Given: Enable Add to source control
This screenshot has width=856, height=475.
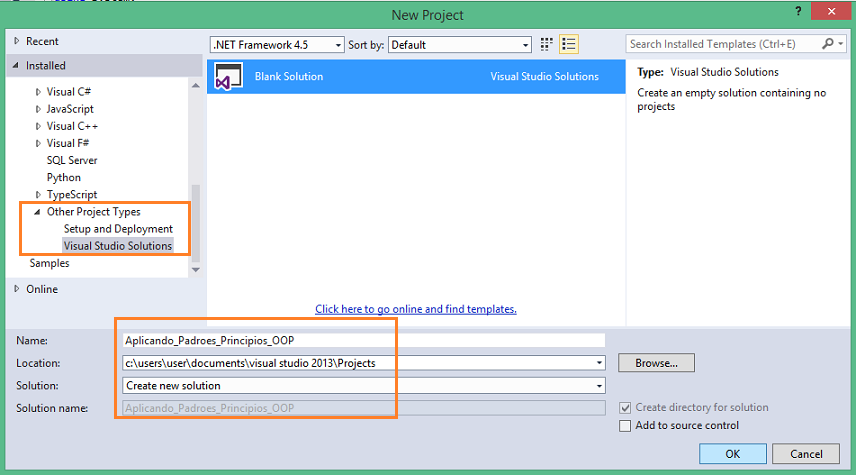Looking at the screenshot, I should [x=625, y=426].
